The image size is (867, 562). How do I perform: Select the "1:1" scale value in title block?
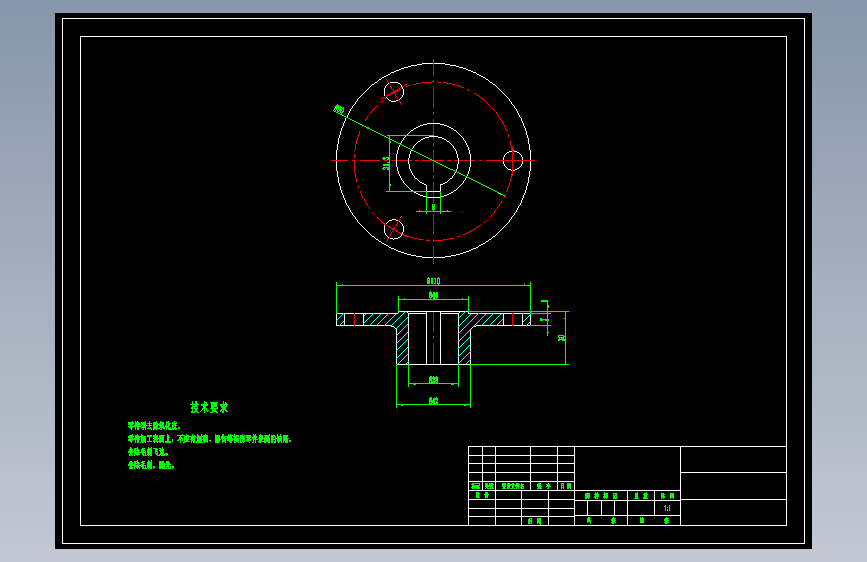pos(667,508)
